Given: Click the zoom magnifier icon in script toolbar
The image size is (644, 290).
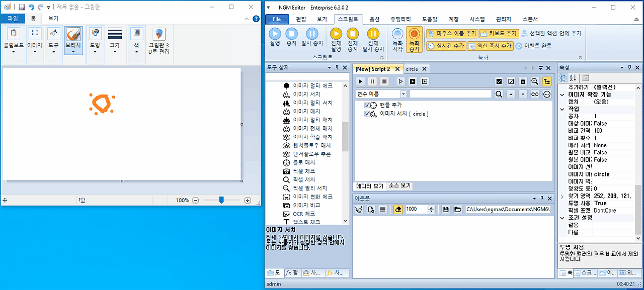Looking at the screenshot, I should (x=535, y=81).
